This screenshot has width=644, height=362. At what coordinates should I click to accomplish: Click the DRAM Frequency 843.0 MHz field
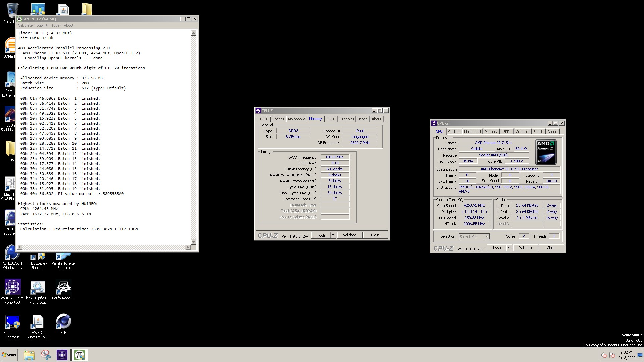click(335, 157)
